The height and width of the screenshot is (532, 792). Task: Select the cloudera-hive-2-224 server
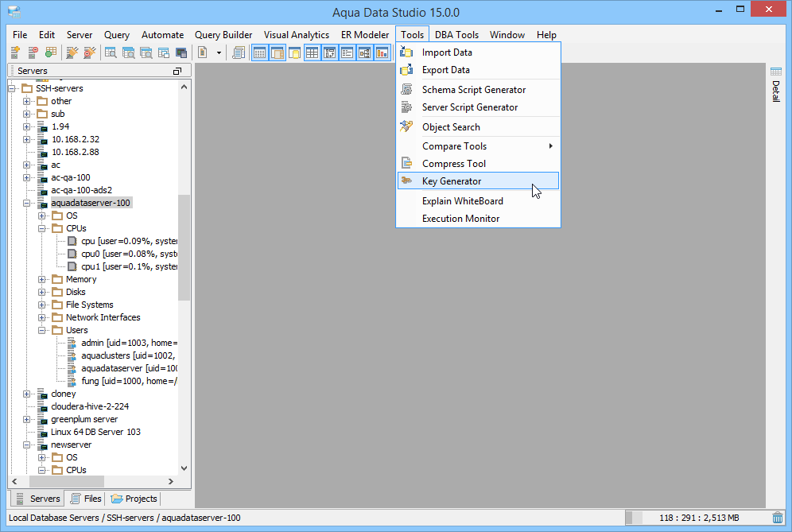(90, 406)
